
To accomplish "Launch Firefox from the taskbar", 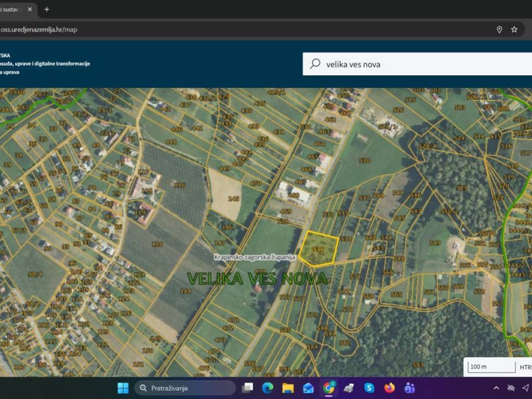I will pyautogui.click(x=389, y=388).
